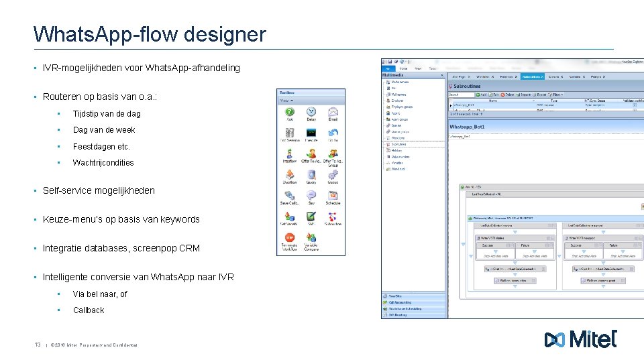
Task: Open Mail servers in Multimedia tree
Action: pyautogui.click(x=396, y=95)
